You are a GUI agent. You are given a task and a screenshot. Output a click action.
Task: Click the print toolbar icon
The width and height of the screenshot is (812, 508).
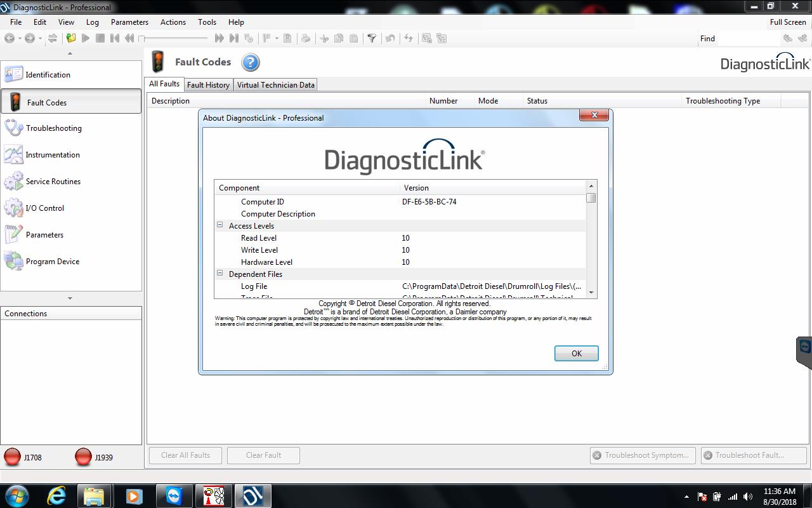(x=306, y=38)
